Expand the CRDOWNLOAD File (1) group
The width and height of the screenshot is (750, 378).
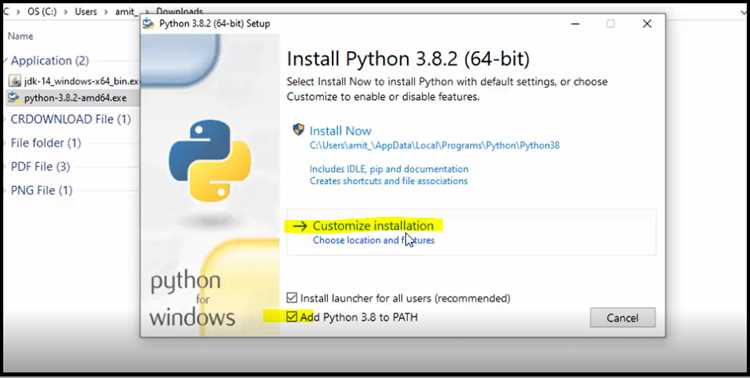coord(6,119)
